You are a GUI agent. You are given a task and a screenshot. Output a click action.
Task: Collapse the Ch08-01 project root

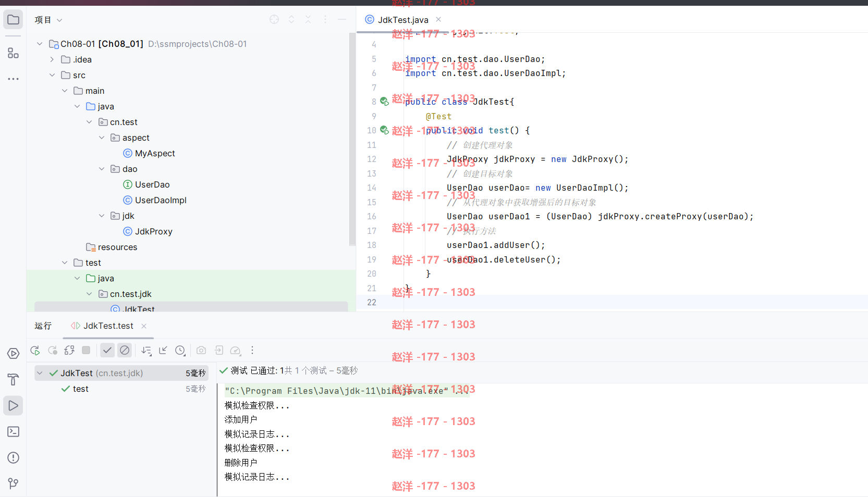pos(40,44)
